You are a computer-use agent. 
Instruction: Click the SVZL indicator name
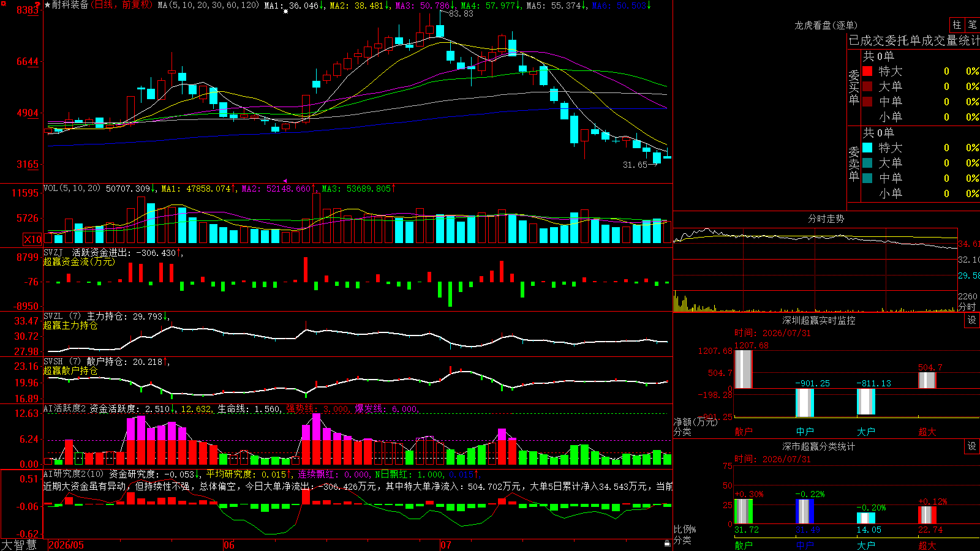coord(53,317)
